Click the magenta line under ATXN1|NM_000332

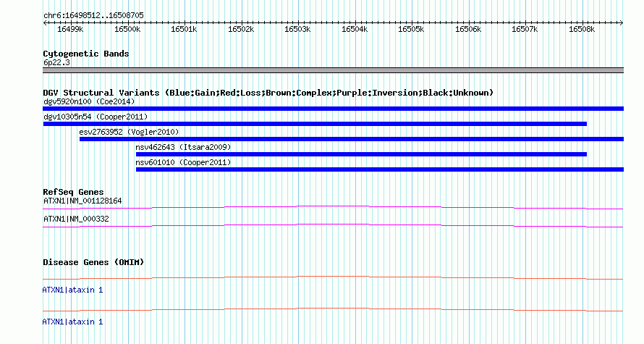tap(333, 225)
